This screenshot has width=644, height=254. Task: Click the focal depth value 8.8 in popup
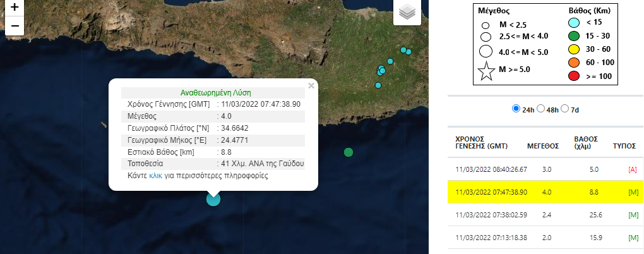226,152
